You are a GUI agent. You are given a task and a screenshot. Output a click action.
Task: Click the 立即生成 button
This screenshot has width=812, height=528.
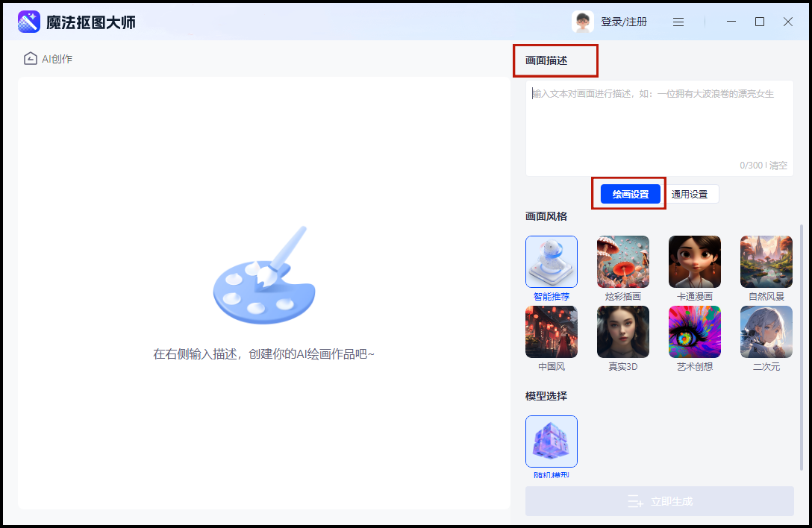[x=659, y=501]
